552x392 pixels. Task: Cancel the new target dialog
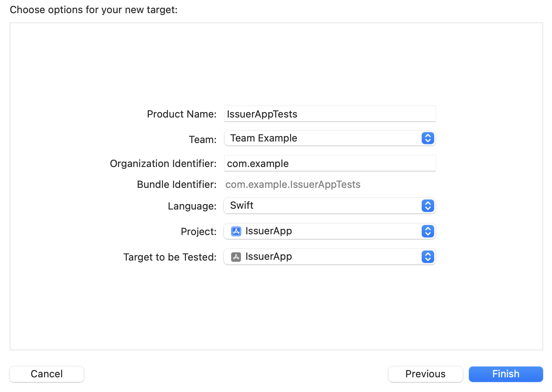pos(47,374)
